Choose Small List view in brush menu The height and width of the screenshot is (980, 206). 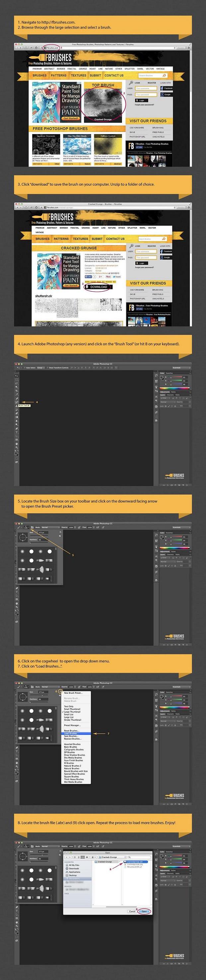pos(69,715)
